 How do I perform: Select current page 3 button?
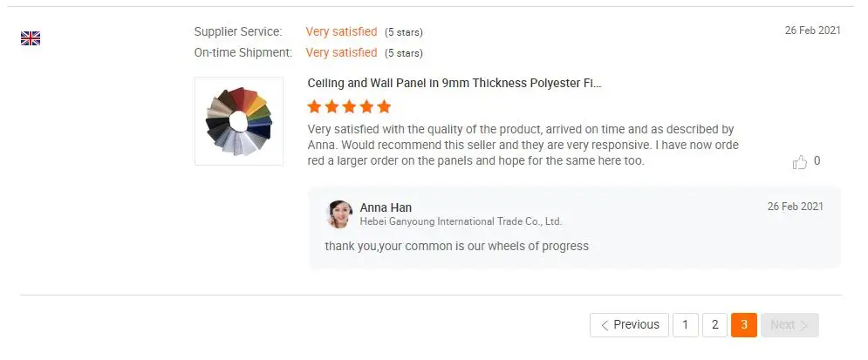744,325
